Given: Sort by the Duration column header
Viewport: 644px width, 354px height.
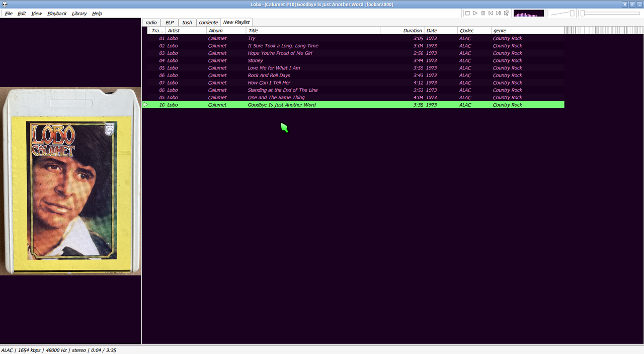Looking at the screenshot, I should tap(403, 31).
